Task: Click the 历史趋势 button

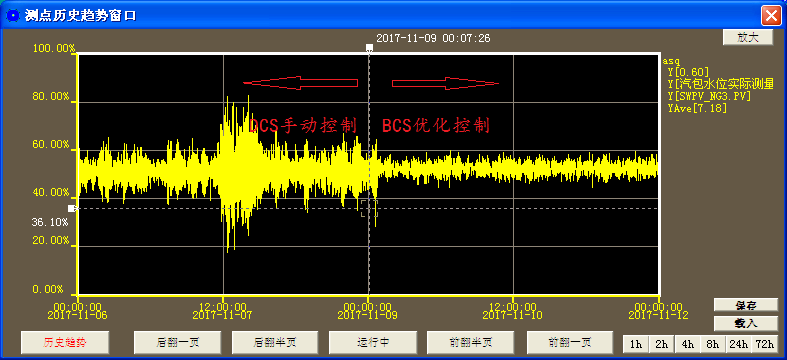Action: click(x=65, y=343)
